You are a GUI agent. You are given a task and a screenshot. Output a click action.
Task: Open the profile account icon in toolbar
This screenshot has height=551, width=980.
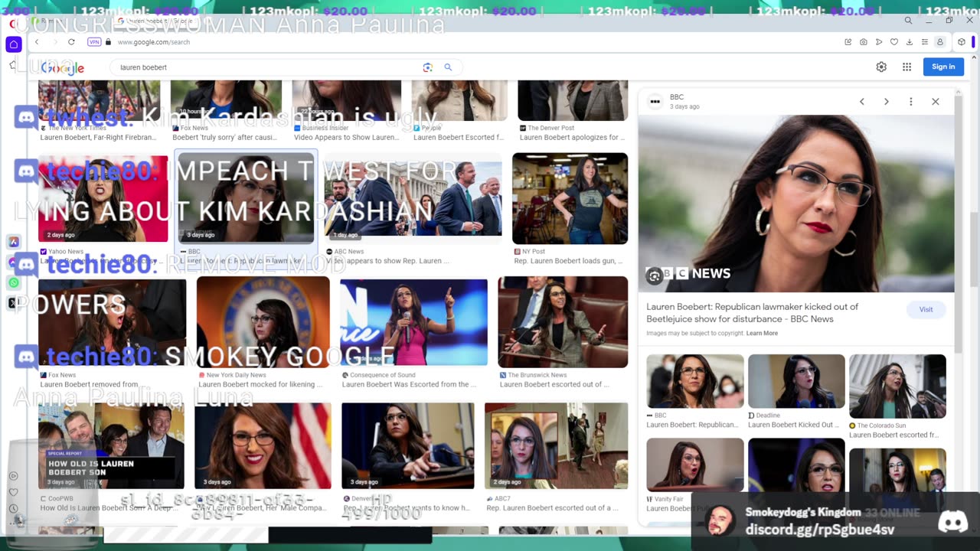pos(940,42)
